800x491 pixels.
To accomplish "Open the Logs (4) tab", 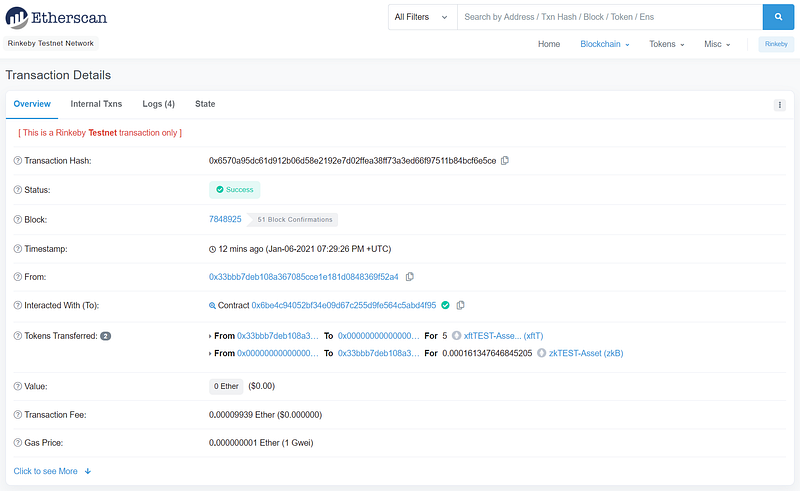I will (x=158, y=104).
